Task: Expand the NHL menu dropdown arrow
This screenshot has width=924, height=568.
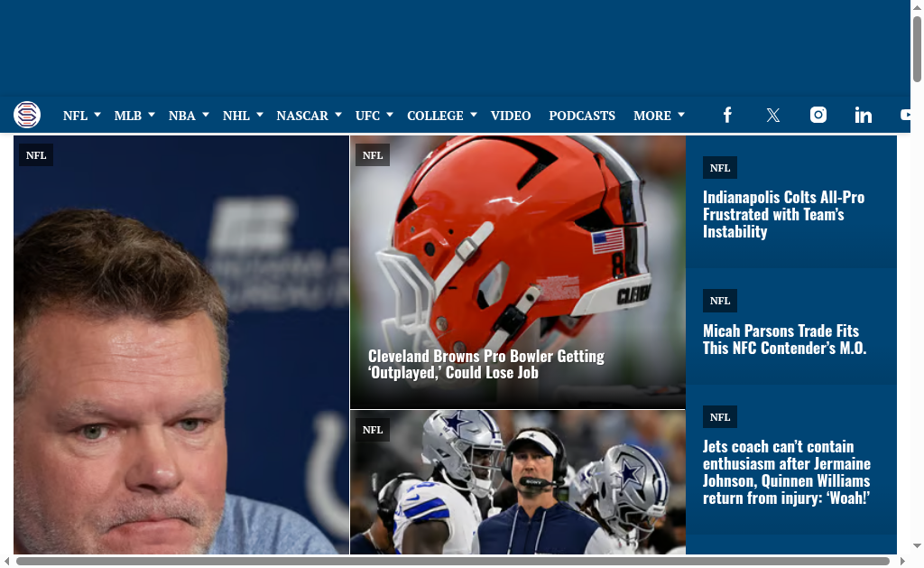Action: (260, 115)
